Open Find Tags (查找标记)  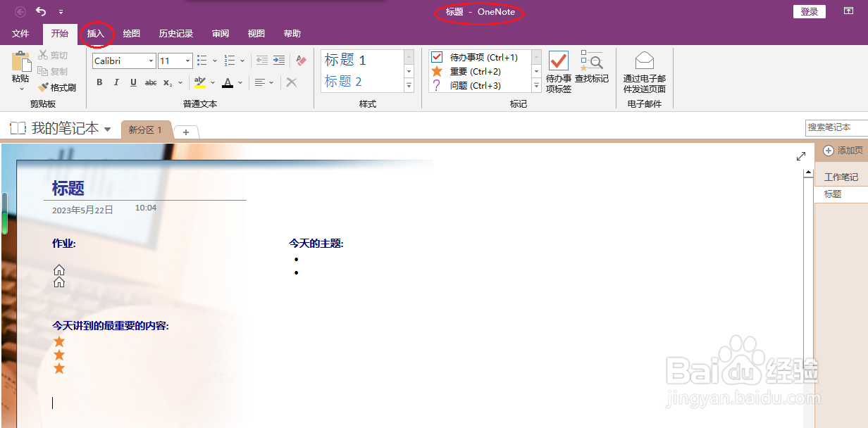[x=592, y=67]
